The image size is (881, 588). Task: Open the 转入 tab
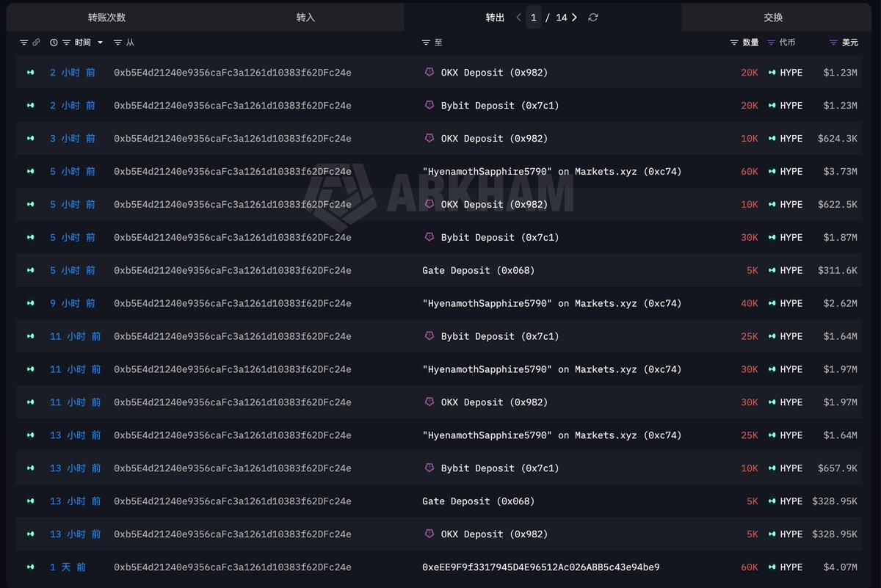(305, 18)
